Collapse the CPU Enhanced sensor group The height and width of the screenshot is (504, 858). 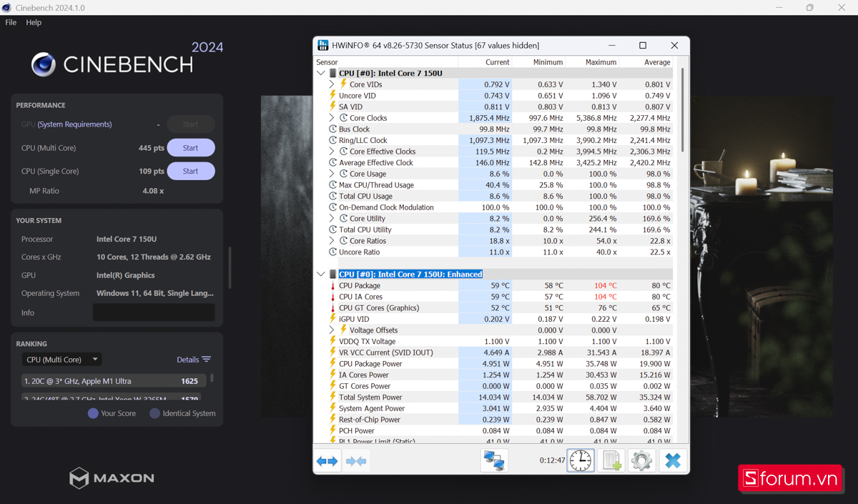coord(321,274)
